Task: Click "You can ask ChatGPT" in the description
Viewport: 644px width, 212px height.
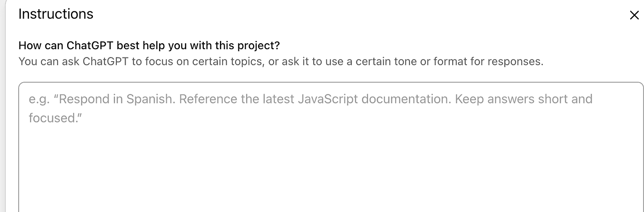Action: pos(74,61)
